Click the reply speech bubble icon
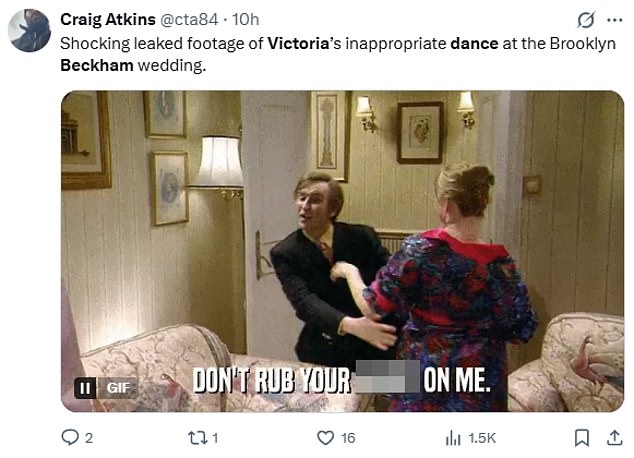Image resolution: width=634 pixels, height=458 pixels. [x=70, y=436]
